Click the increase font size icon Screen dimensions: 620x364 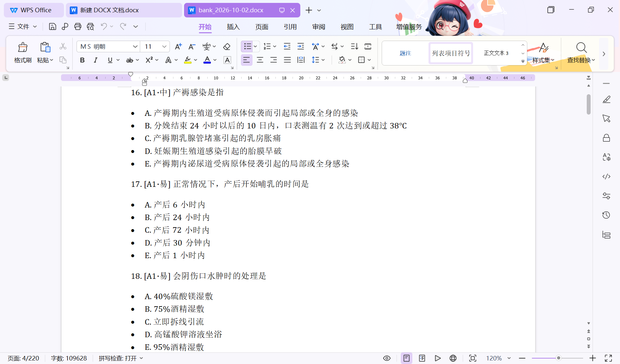click(178, 47)
